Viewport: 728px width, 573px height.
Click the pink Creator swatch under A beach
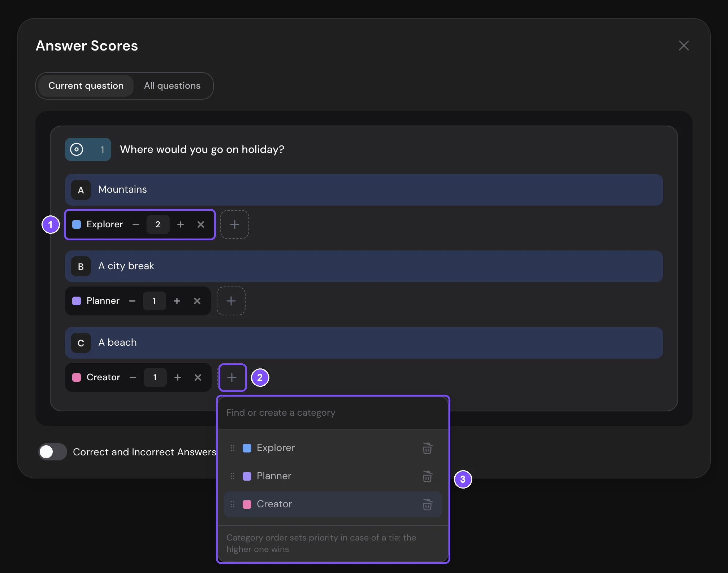(77, 377)
